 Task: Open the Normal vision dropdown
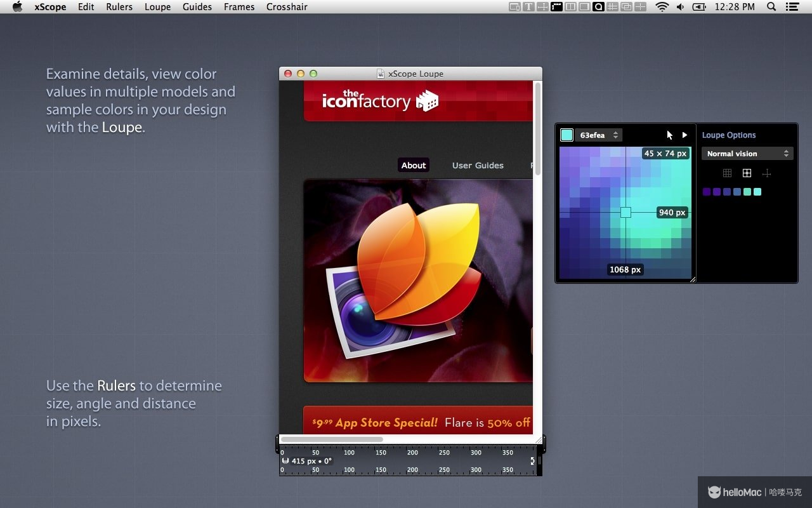click(747, 154)
